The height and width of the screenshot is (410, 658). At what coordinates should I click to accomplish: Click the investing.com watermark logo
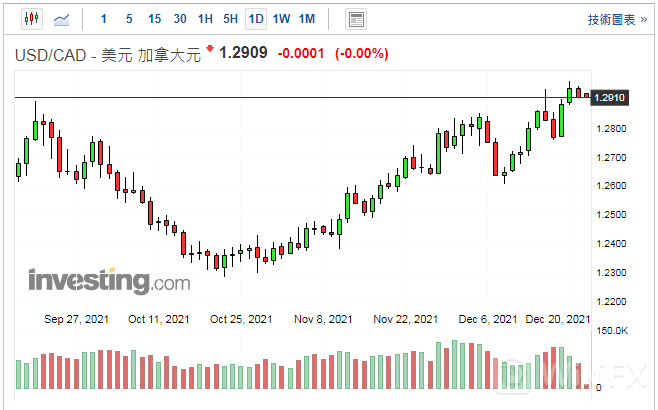(x=108, y=281)
